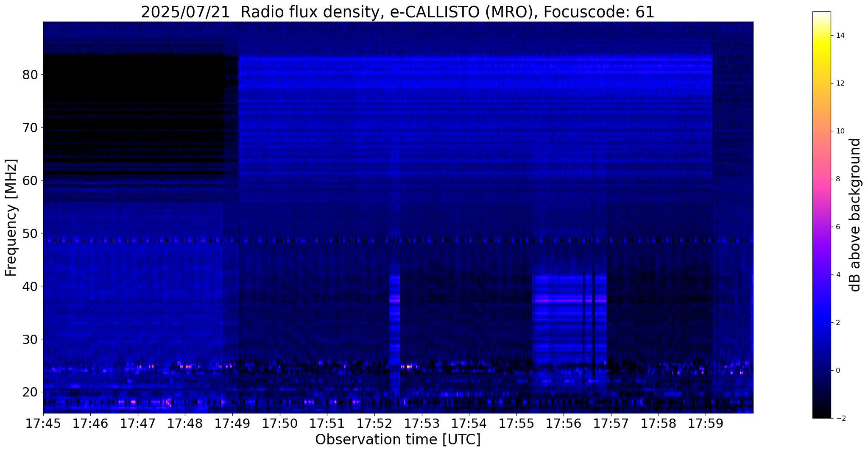
Task: Click the 17:51 time tick label
Action: pos(327,424)
